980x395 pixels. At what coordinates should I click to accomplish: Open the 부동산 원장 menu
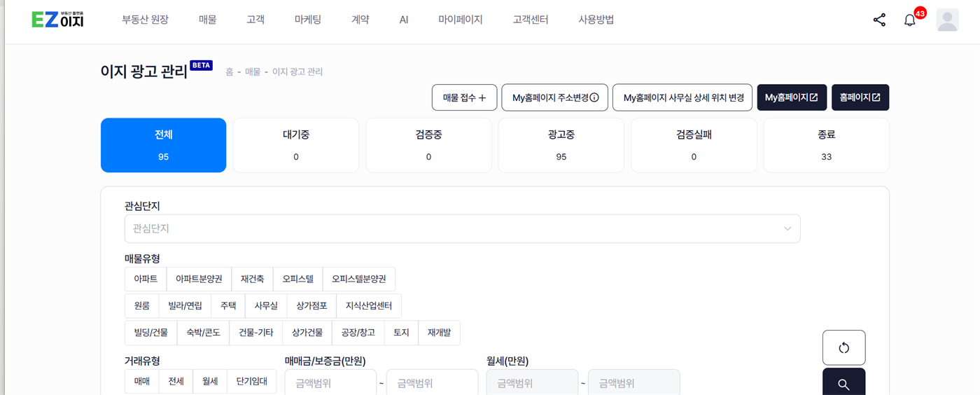(145, 20)
